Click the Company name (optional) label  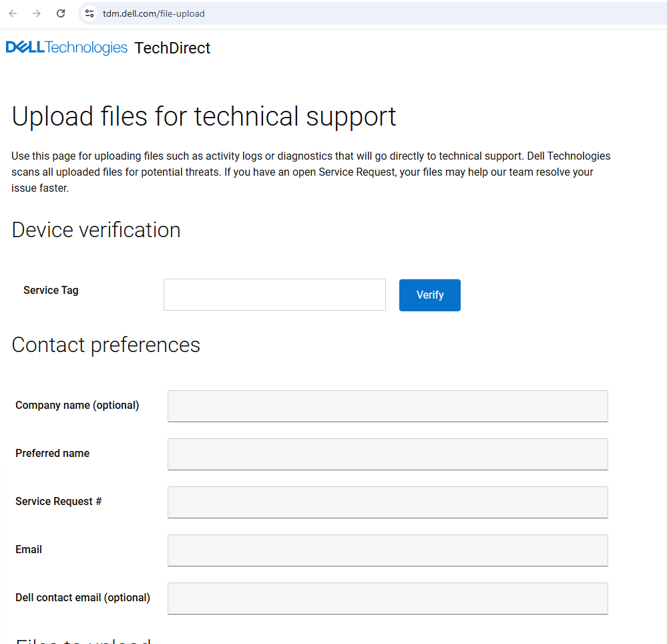[77, 406]
